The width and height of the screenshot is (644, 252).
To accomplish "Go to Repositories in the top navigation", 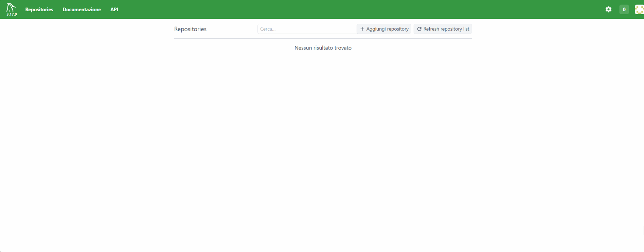I will pos(39,10).
